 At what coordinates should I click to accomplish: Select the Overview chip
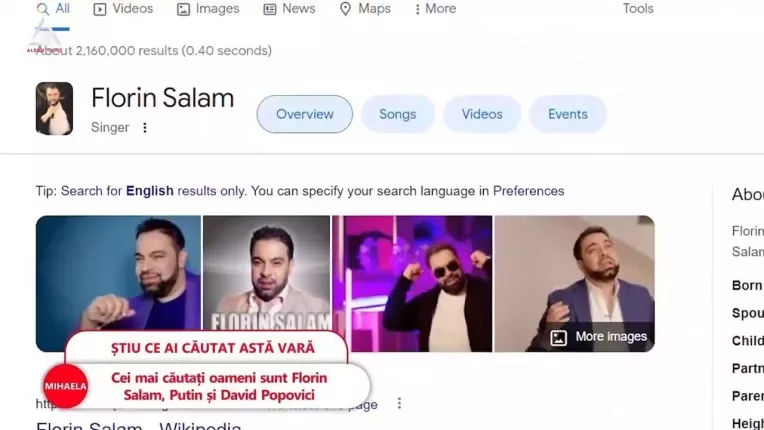(305, 114)
